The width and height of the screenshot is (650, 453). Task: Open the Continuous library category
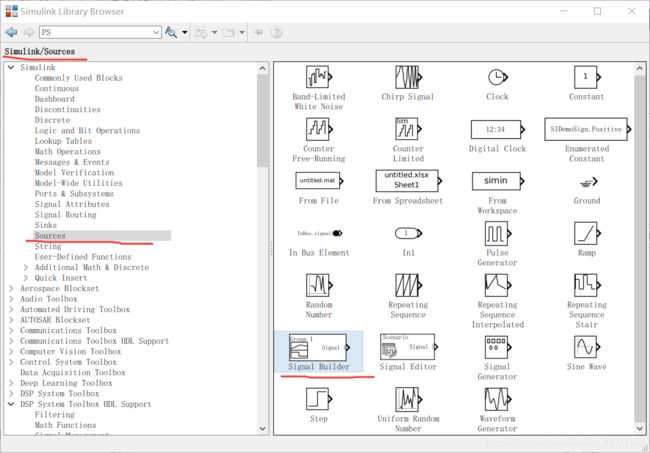click(x=56, y=88)
